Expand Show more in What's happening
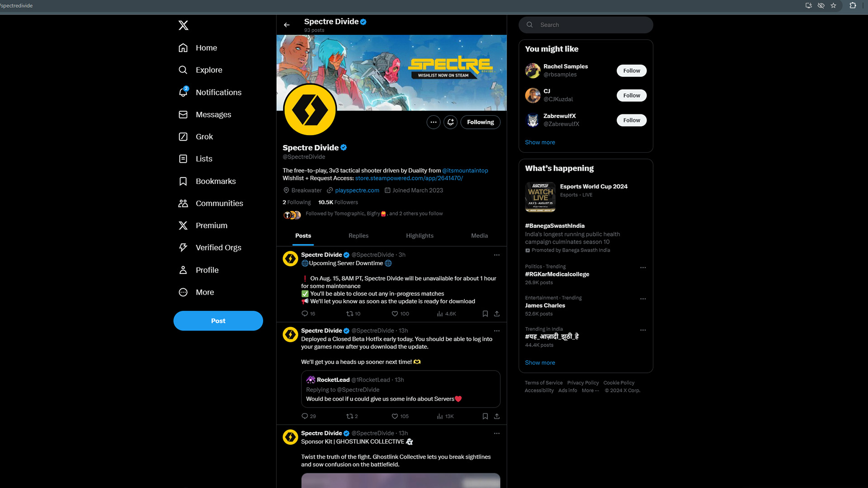Viewport: 868px width, 488px height. 540,362
